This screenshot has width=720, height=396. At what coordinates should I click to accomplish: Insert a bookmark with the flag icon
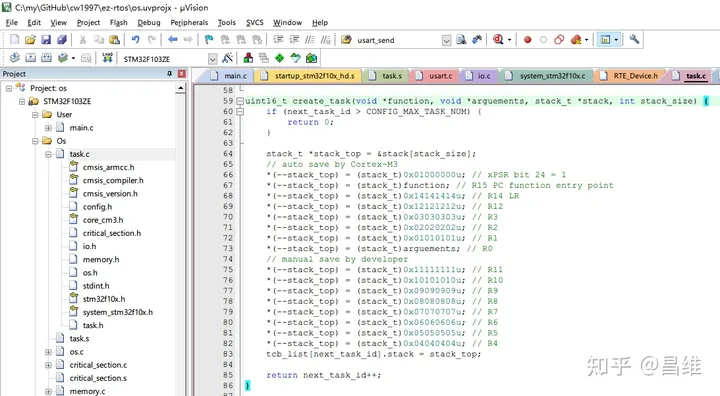209,40
